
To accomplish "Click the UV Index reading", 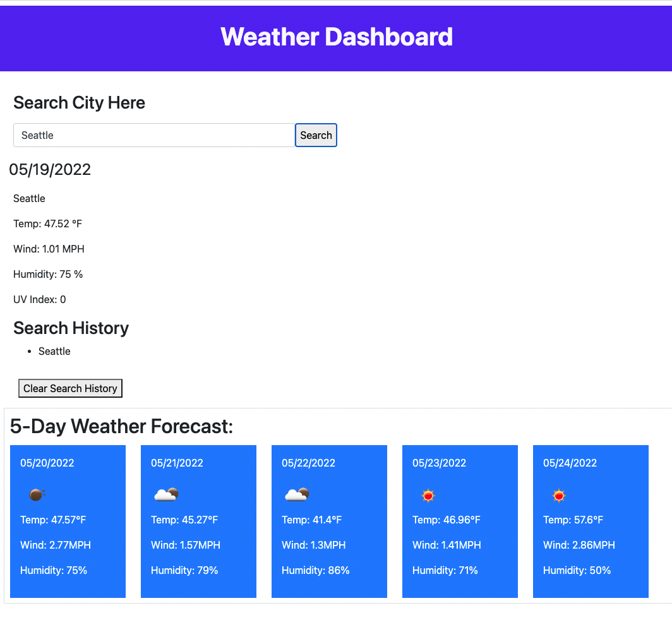I will (39, 299).
